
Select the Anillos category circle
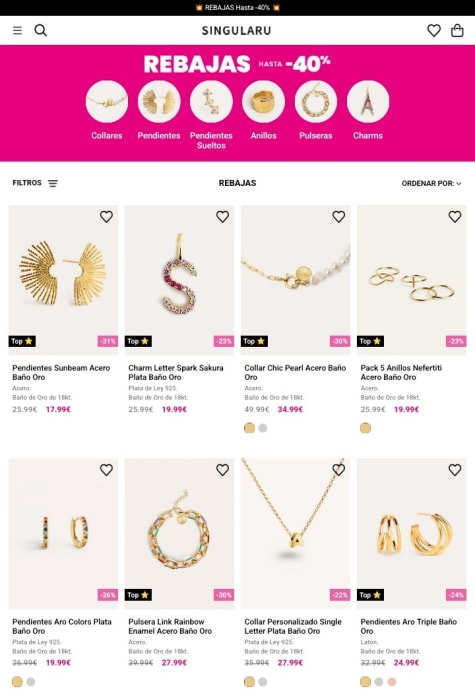[x=263, y=102]
